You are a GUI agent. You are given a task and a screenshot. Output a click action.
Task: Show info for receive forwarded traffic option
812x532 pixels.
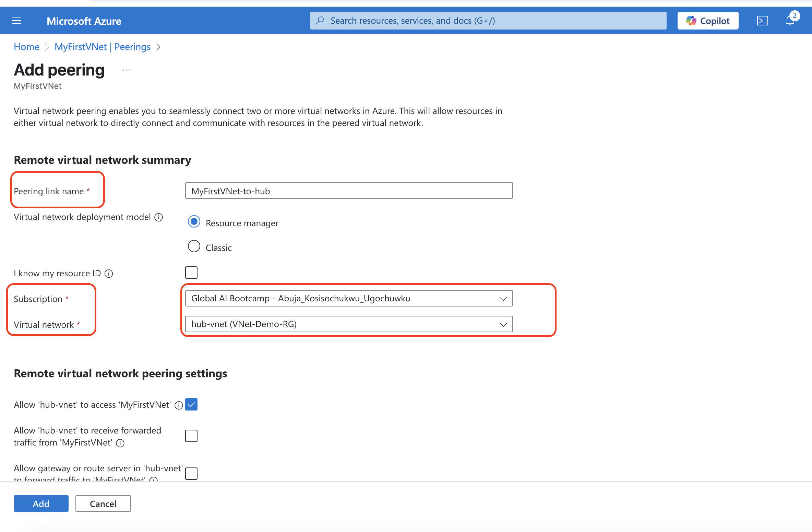[x=120, y=443]
